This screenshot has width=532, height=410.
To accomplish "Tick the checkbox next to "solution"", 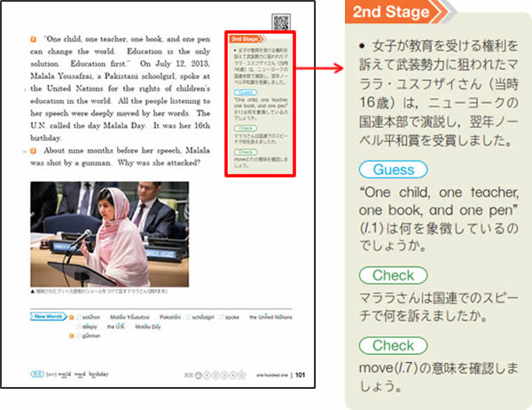I will click(79, 317).
